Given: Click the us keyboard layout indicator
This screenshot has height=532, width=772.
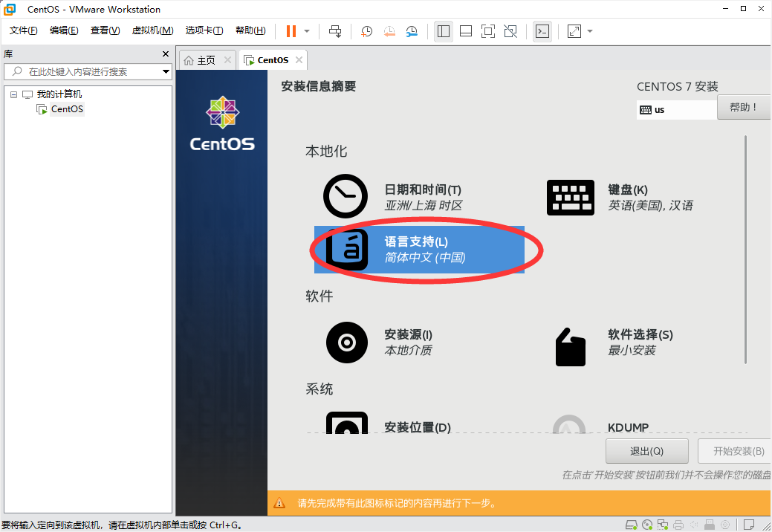Looking at the screenshot, I should pos(676,110).
